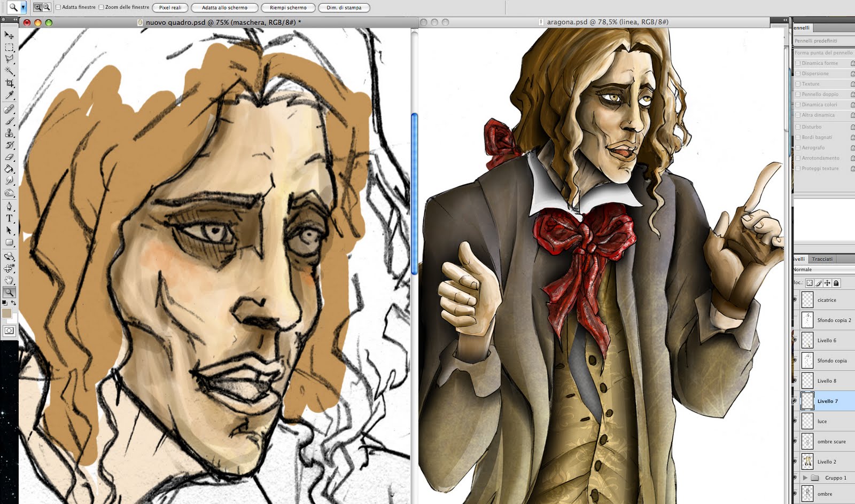
Task: Select the Rectangular Marquee tool
Action: [x=9, y=48]
